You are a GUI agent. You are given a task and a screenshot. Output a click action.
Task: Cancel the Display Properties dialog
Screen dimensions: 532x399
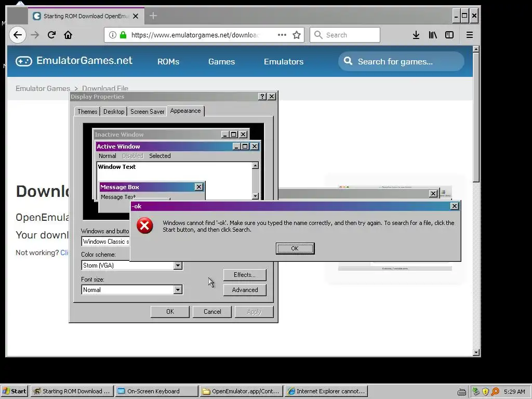coord(212,312)
